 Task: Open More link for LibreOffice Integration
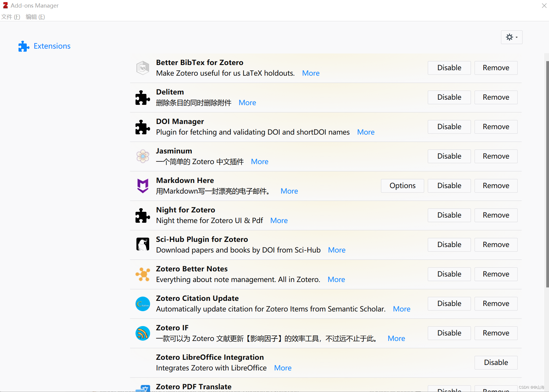[283, 368]
